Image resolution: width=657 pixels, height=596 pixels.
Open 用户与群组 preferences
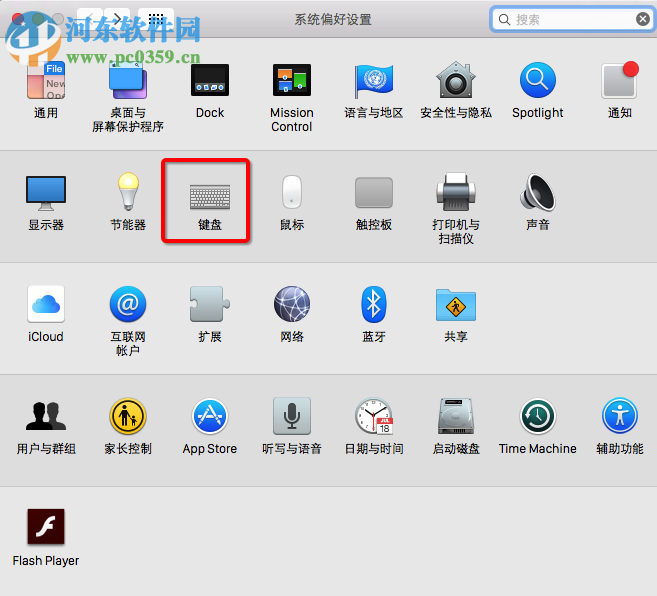click(46, 416)
